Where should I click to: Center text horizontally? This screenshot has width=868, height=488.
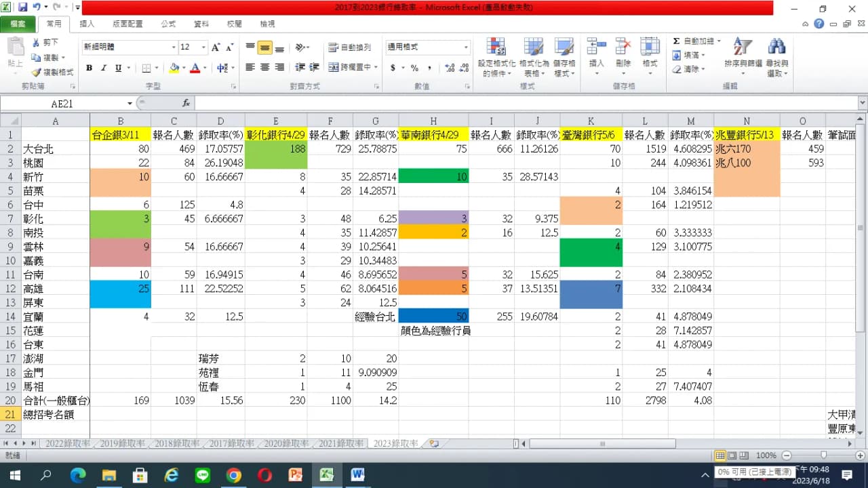click(x=265, y=68)
